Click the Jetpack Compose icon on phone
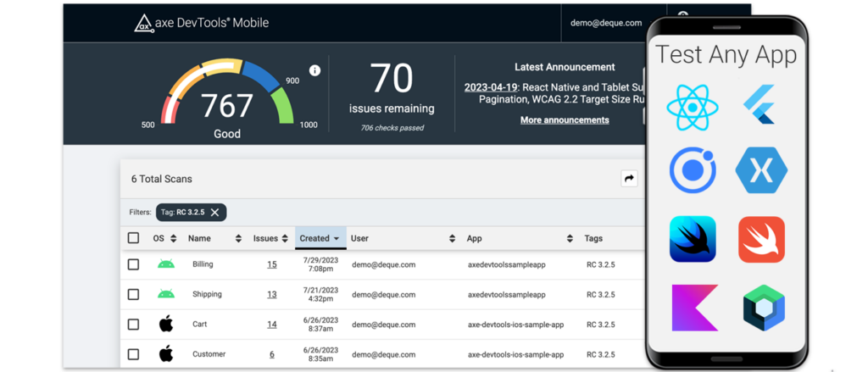Screen dimensions: 868x372 764,308
